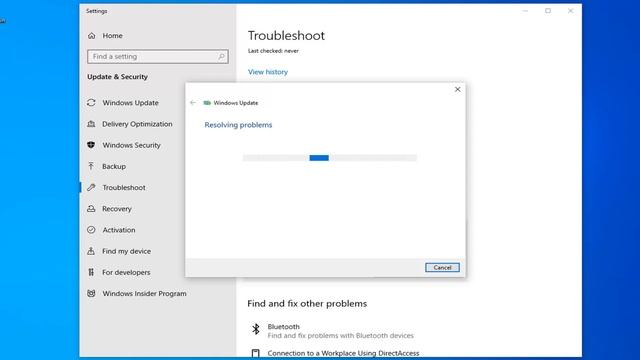640x360 pixels.
Task: Click the For developers icon
Action: (91, 272)
